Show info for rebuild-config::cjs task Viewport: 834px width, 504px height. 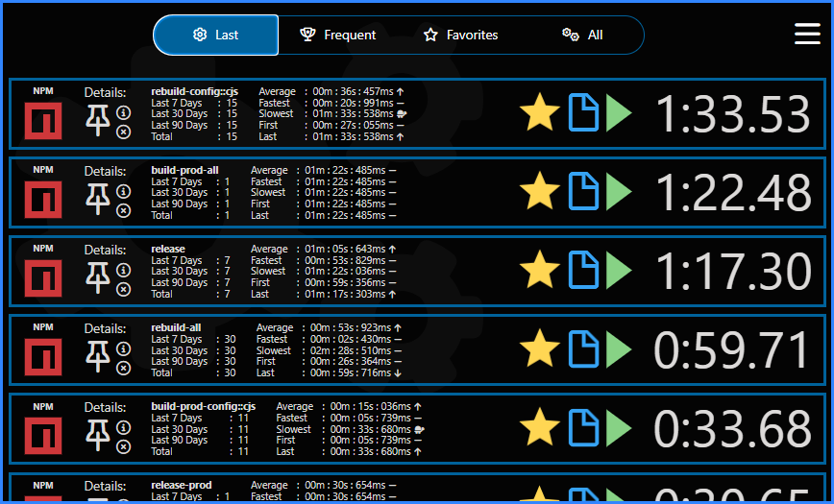click(x=124, y=112)
